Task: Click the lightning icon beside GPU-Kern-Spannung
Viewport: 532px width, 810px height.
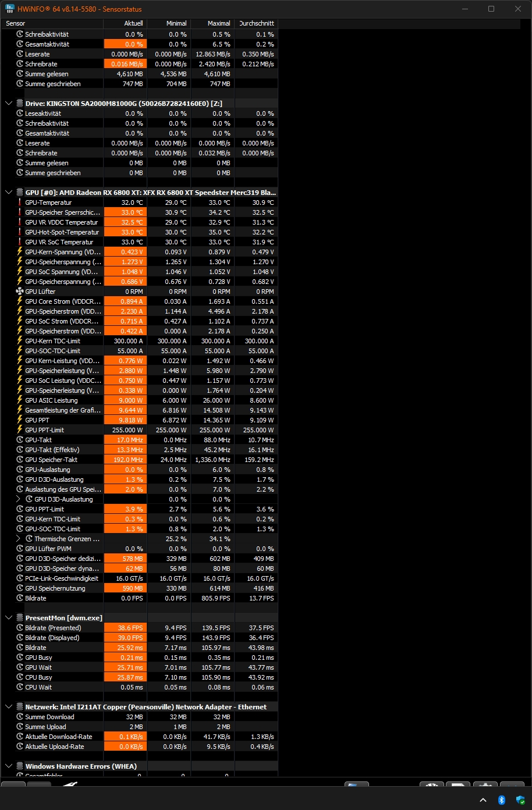Action: (x=20, y=252)
